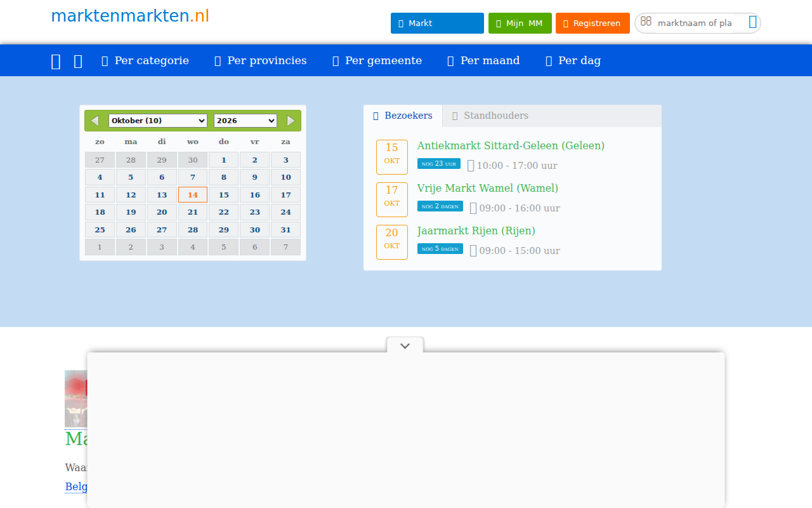Select the Bezoekers tab
Viewport: 812px width, 508px height.
[x=403, y=116]
